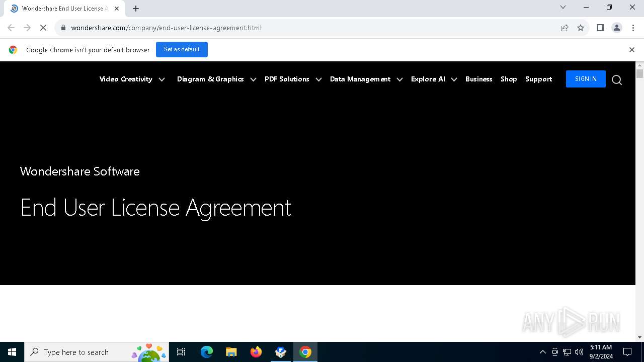Open the notification center icon
Screen dimensions: 644x362
627,352
